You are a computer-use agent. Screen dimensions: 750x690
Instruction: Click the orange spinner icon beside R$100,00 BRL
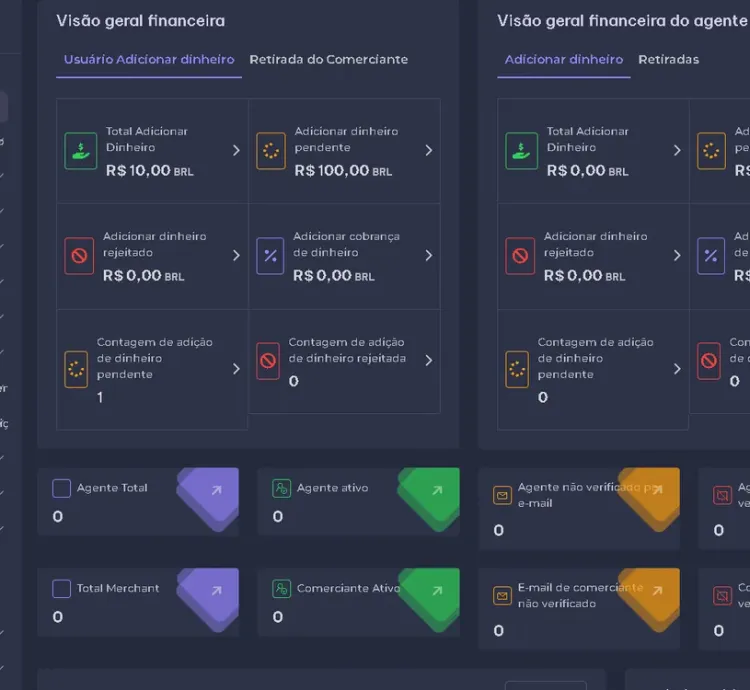tap(270, 151)
